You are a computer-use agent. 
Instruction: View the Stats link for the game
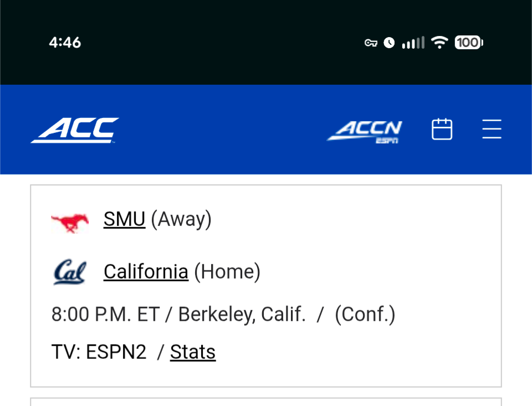pyautogui.click(x=193, y=352)
